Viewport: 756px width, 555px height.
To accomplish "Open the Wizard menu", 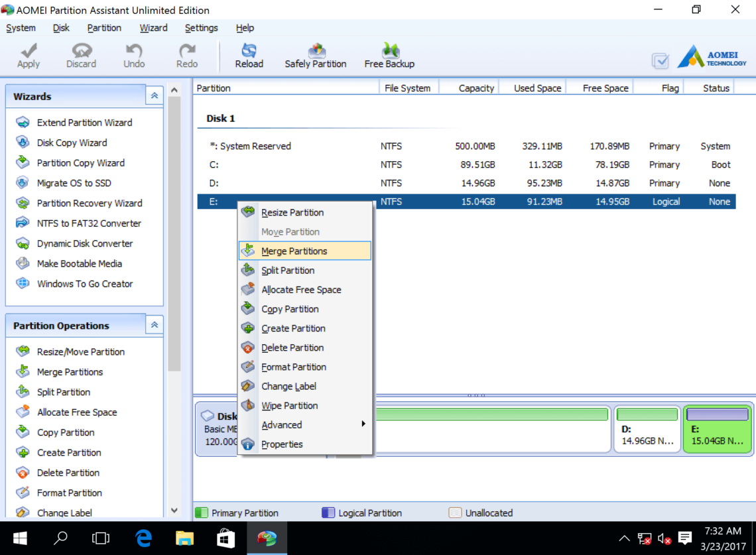I will coord(153,28).
